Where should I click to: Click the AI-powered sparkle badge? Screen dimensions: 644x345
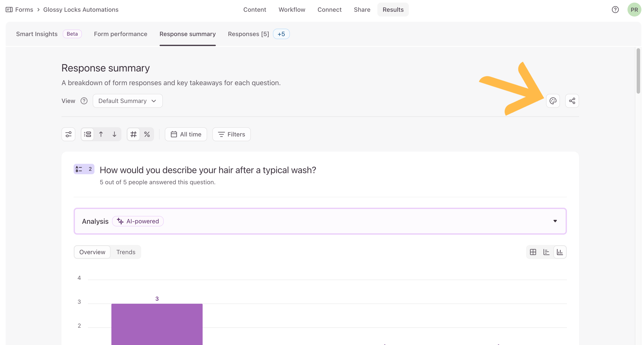pos(138,221)
